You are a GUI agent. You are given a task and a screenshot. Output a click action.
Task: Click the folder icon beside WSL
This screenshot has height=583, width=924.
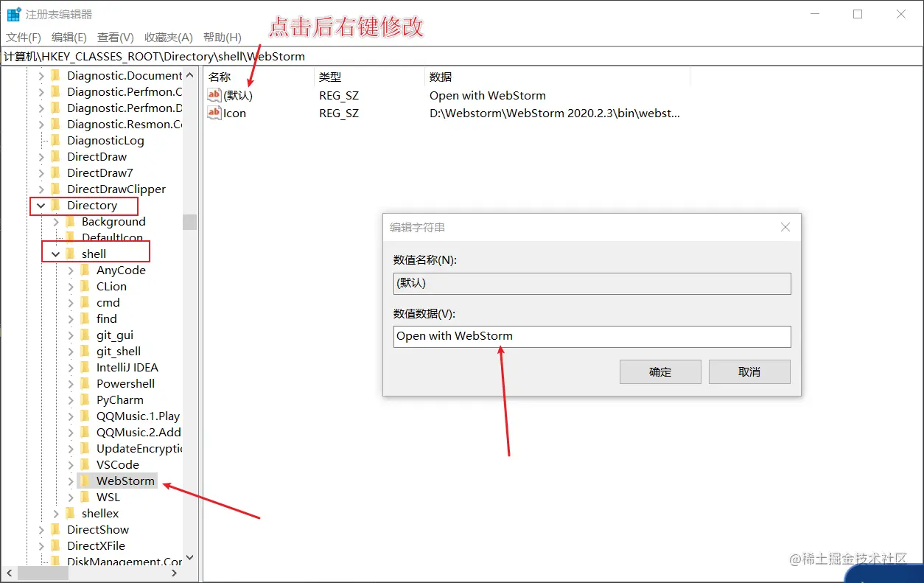[85, 497]
